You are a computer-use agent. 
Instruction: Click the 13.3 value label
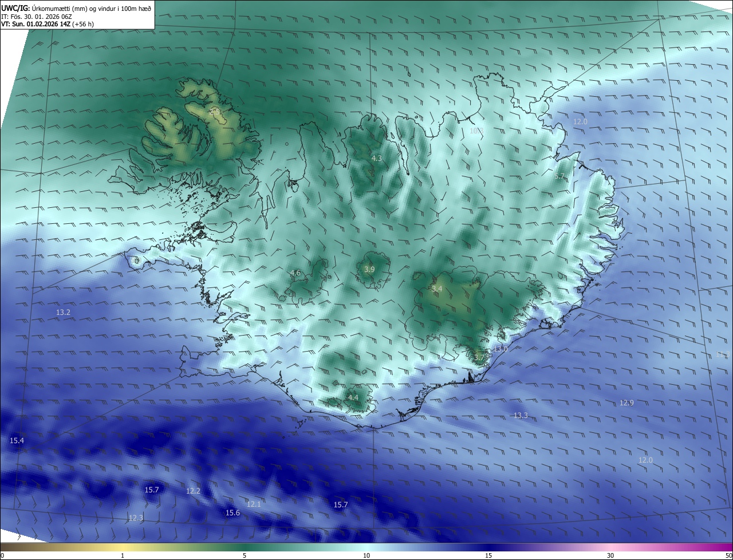click(x=521, y=415)
